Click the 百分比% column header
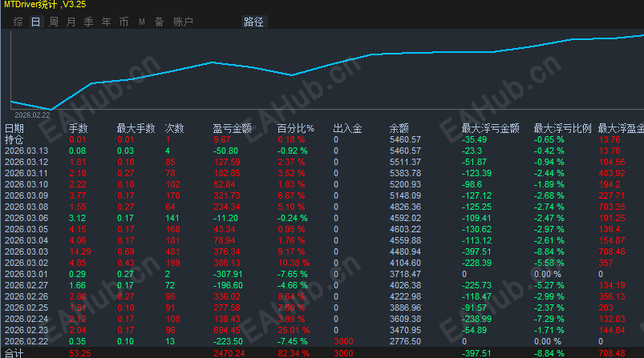This screenshot has height=358, width=644. point(295,128)
